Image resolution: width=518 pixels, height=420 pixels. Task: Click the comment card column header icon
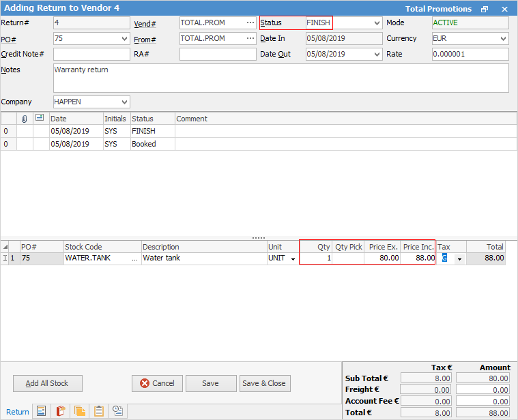point(40,119)
